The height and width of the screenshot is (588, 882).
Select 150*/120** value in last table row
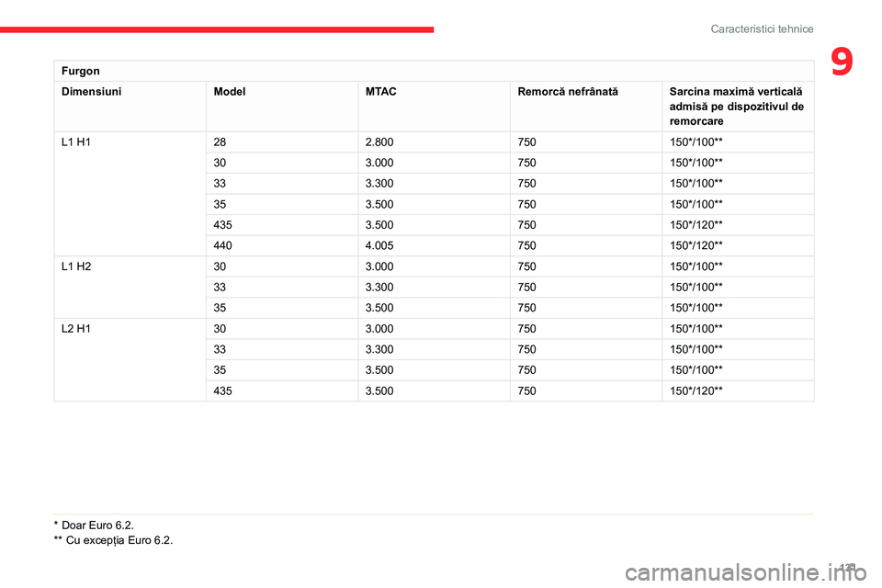point(695,390)
